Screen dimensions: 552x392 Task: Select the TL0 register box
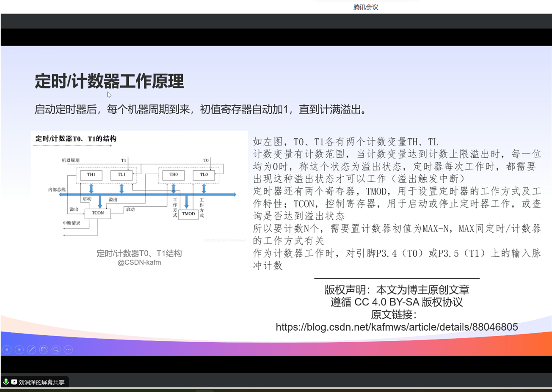(204, 175)
